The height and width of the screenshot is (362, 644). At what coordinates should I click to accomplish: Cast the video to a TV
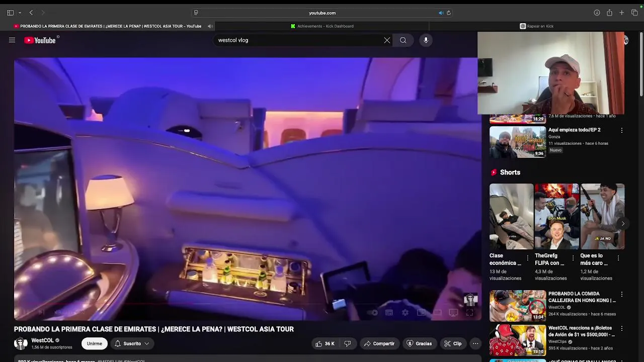click(453, 312)
